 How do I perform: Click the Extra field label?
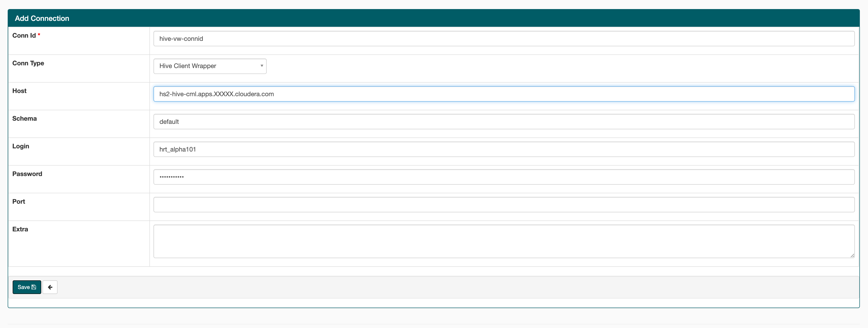[20, 229]
